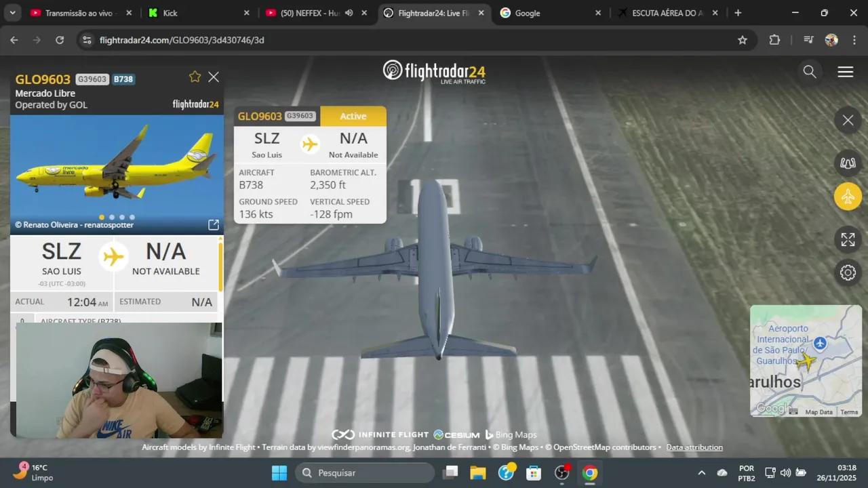The image size is (868, 488).
Task: Open Chrome profile avatar
Action: coord(831,40)
